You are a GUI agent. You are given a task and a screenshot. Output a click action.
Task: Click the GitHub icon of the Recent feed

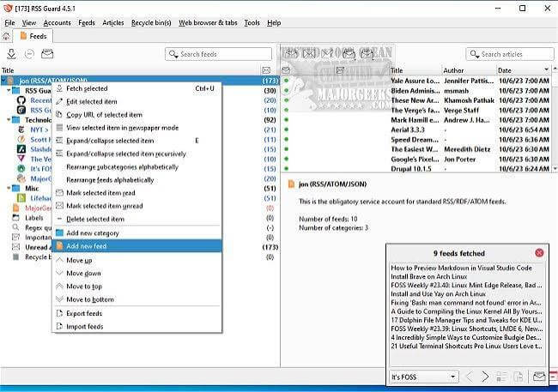click(x=21, y=100)
